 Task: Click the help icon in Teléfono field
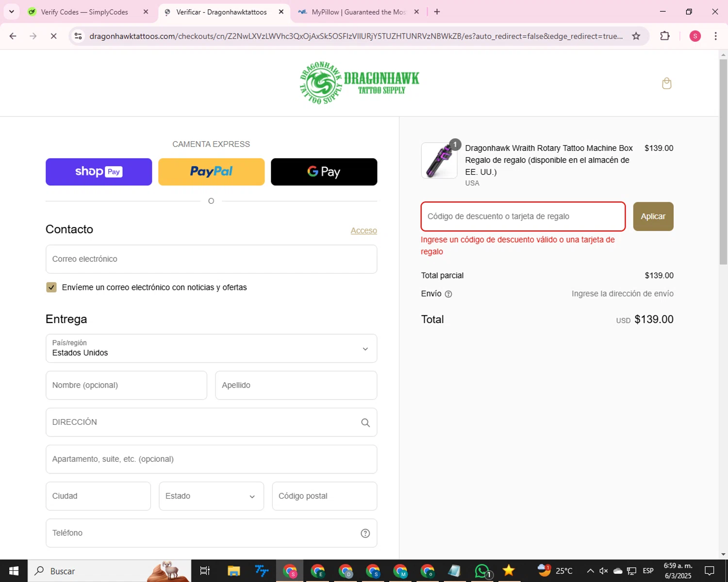(x=365, y=533)
